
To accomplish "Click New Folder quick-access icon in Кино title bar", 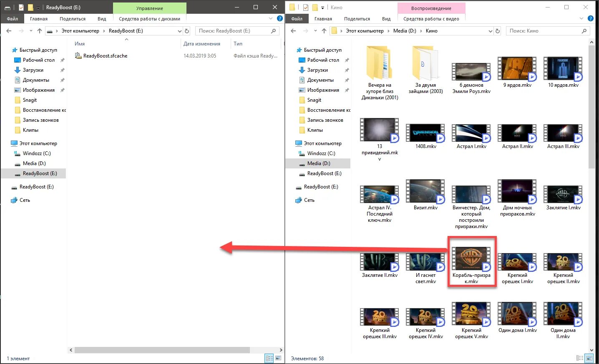I will click(315, 8).
